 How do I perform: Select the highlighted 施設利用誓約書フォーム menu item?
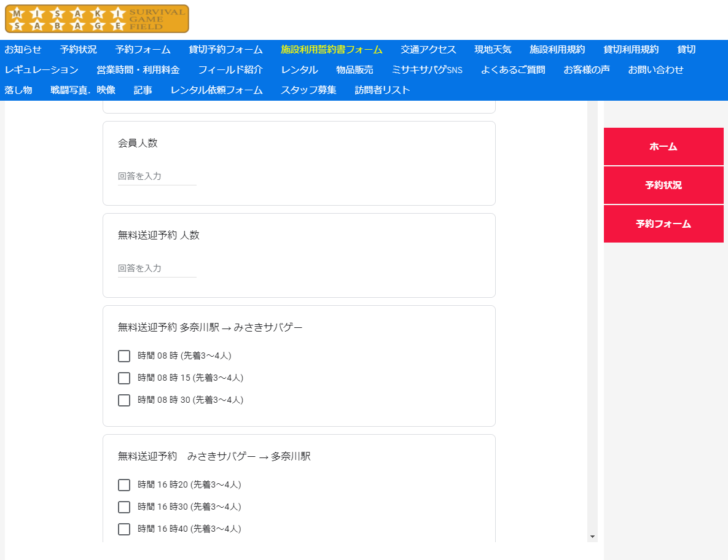331,50
